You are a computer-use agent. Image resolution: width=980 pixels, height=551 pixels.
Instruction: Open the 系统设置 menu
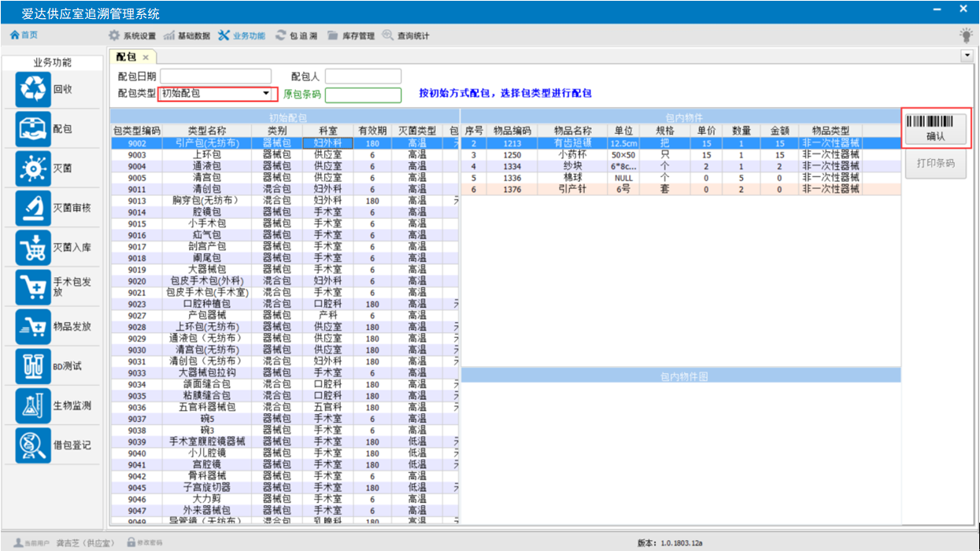tap(132, 35)
